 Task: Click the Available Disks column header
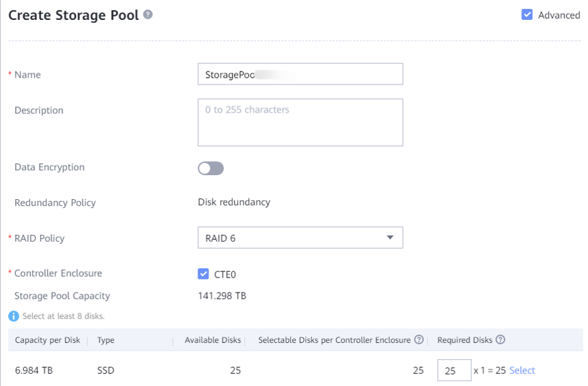tap(213, 340)
